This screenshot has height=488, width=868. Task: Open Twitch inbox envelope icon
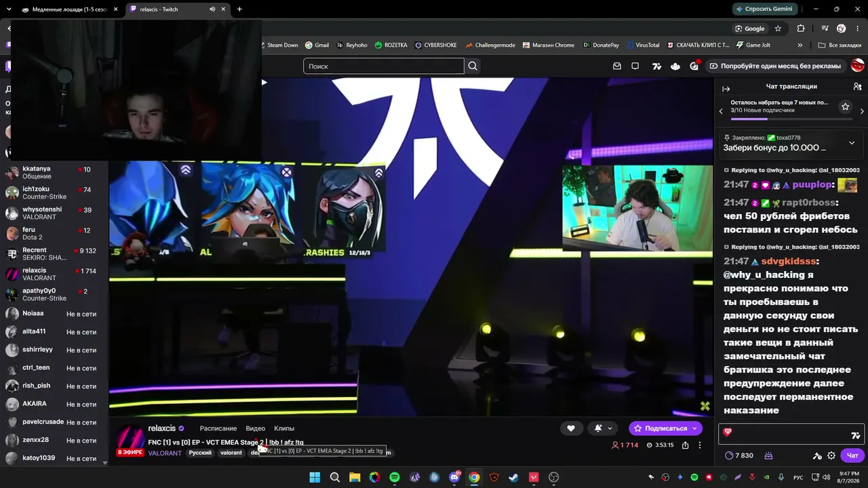pos(617,66)
